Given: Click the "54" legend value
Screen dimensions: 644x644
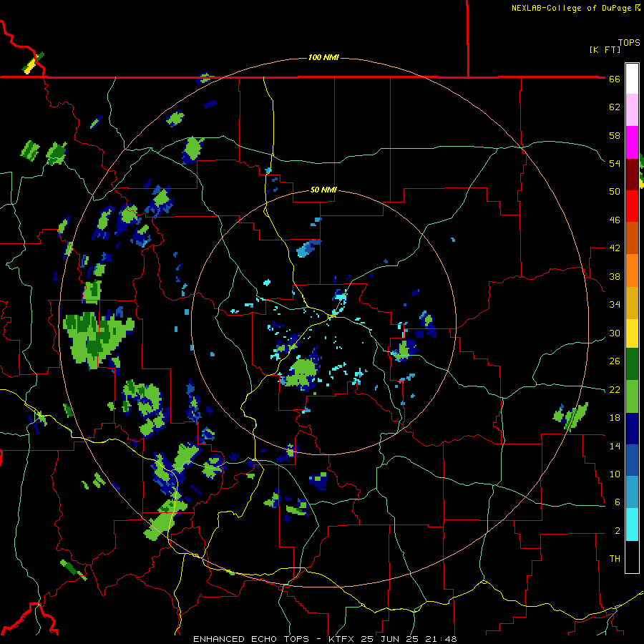Looking at the screenshot, I should (615, 163).
